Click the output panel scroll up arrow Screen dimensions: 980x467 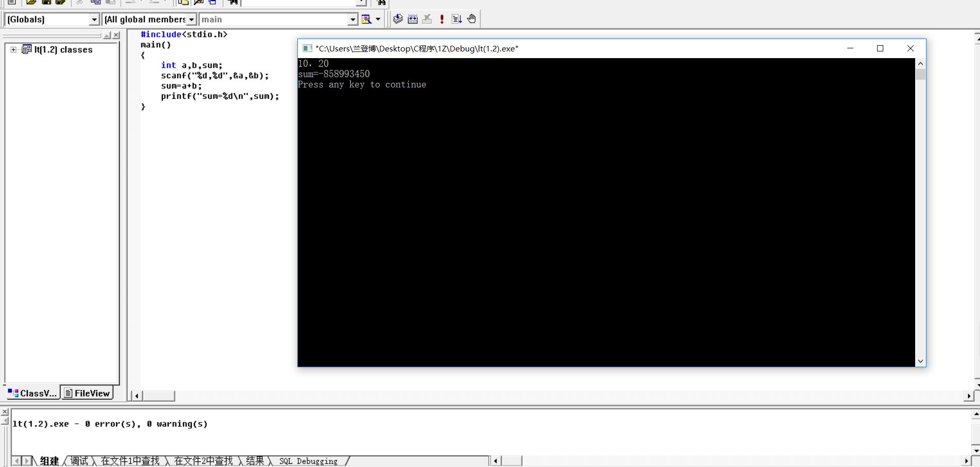(975, 414)
